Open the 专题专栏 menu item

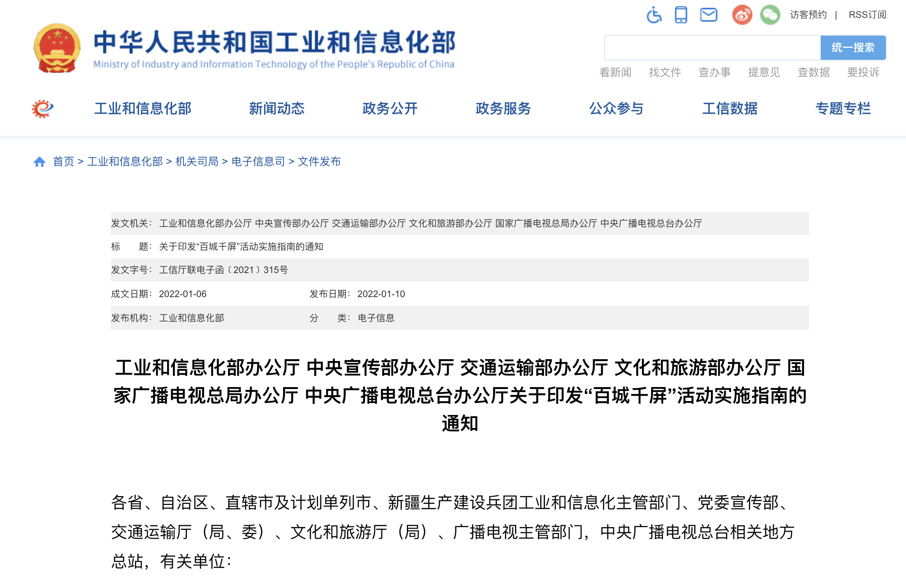click(843, 109)
